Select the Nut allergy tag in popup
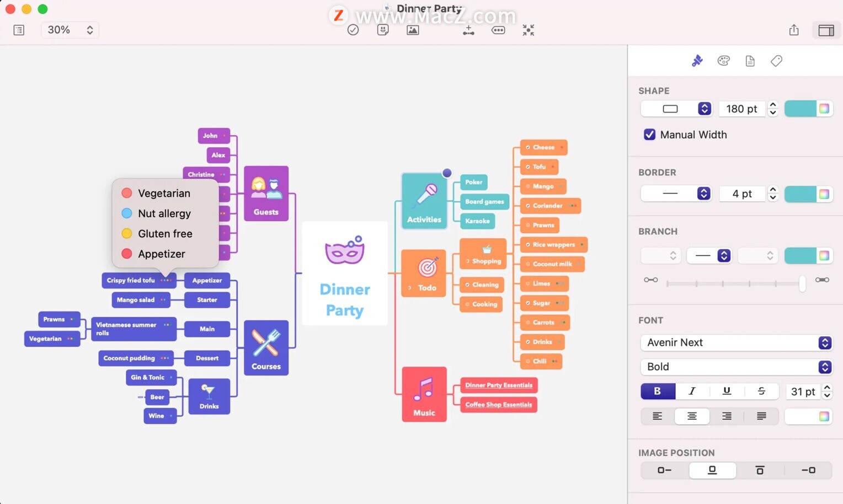 [x=165, y=213]
